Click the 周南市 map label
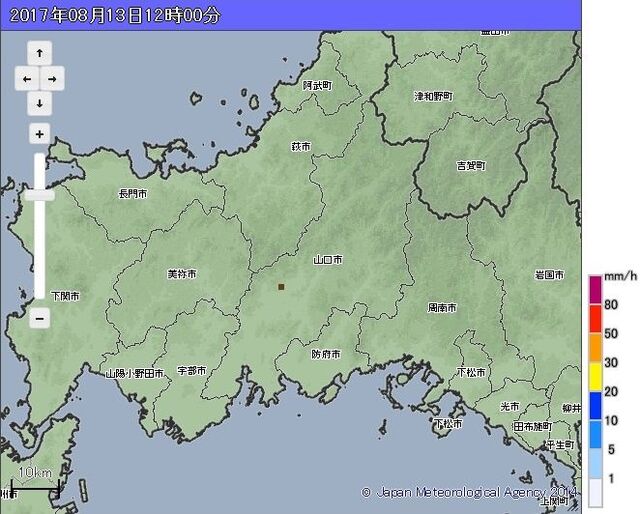The height and width of the screenshot is (514, 640). coord(442,307)
